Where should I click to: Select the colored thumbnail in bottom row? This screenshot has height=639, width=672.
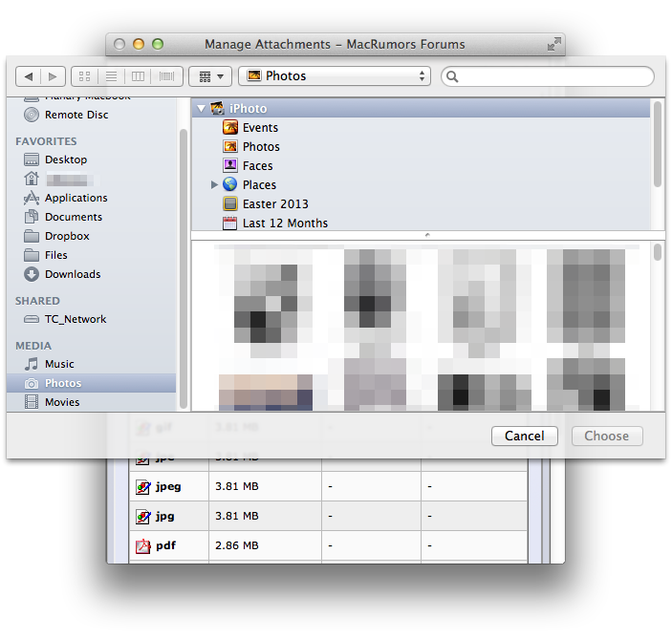click(x=266, y=393)
